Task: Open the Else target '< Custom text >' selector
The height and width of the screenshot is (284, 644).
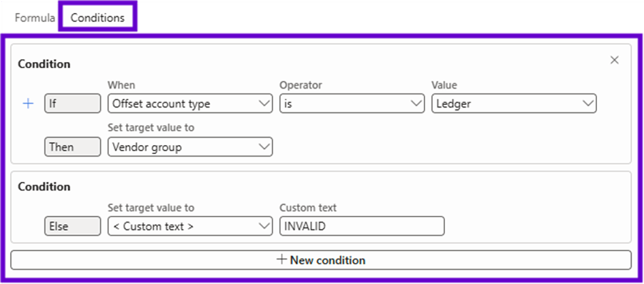Action: 184,226
